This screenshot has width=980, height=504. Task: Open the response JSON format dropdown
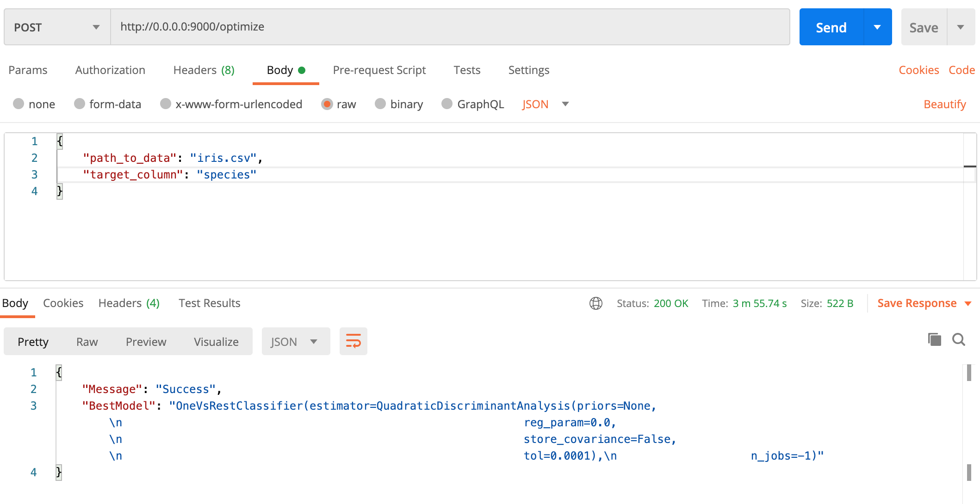[x=296, y=342]
